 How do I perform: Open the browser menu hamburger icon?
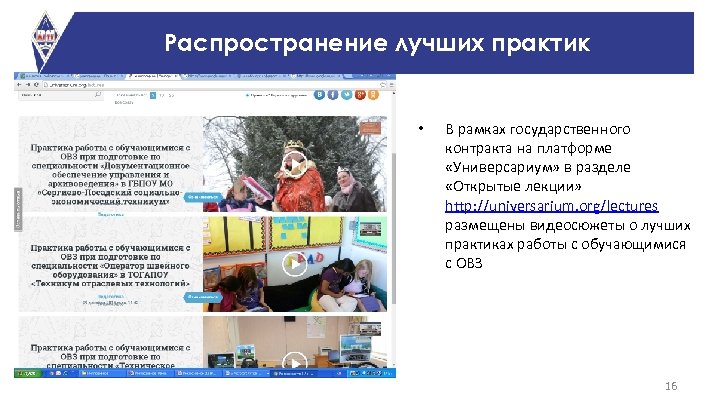(x=392, y=85)
